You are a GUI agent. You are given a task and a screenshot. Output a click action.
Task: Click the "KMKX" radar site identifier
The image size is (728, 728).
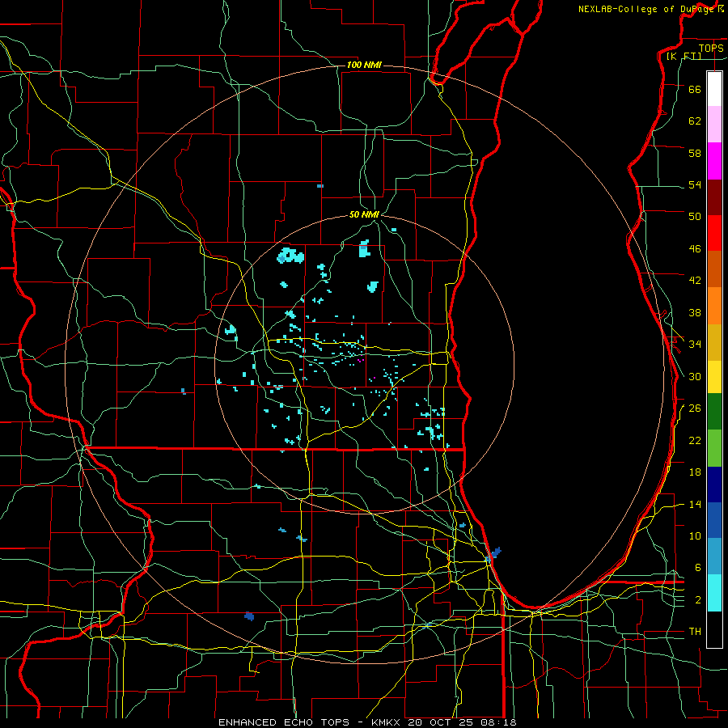coord(387,722)
